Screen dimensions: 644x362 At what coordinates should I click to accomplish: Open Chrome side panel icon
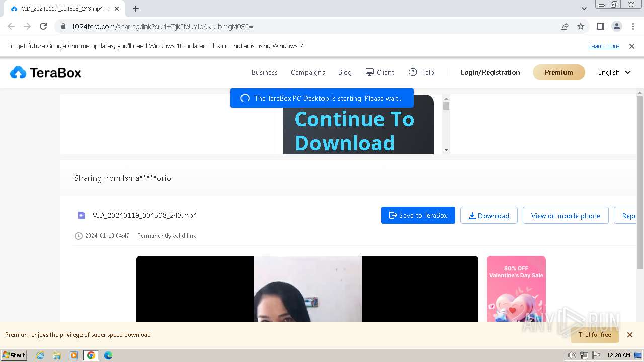[601, 27]
